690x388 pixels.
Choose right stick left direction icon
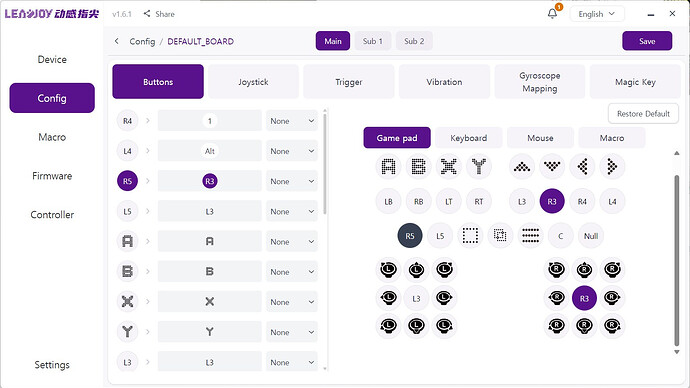pyautogui.click(x=557, y=298)
